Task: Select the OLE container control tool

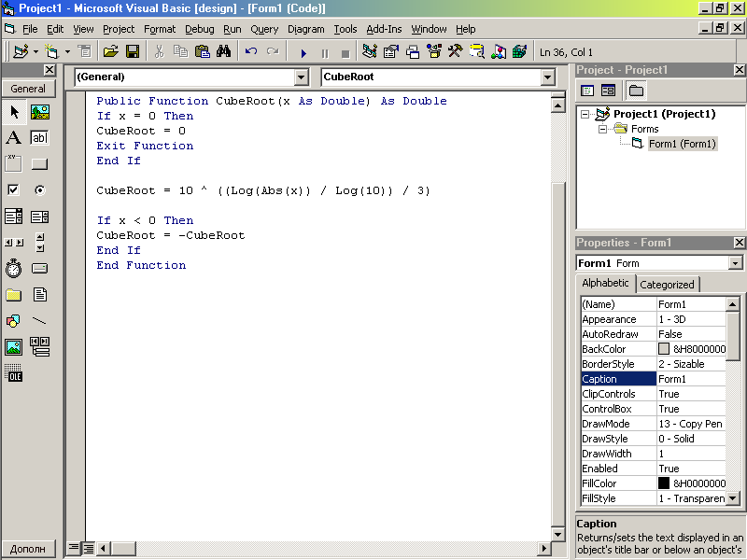Action: 13,372
